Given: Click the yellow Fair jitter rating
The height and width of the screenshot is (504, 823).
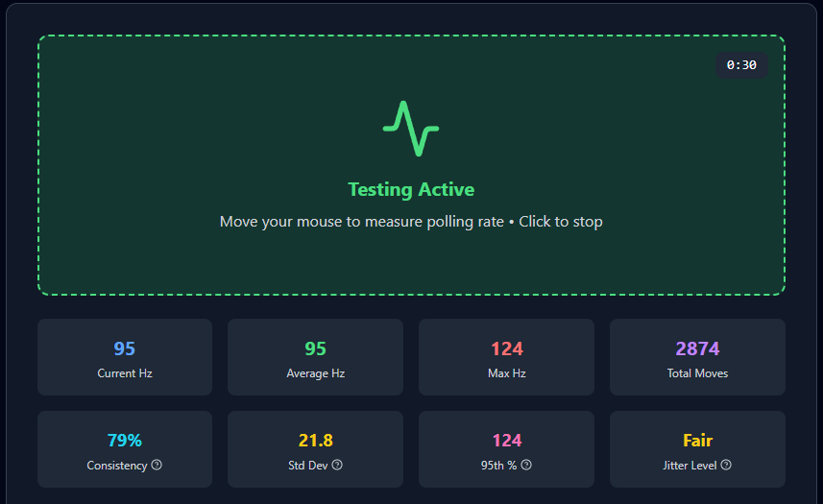Looking at the screenshot, I should pos(697,441).
